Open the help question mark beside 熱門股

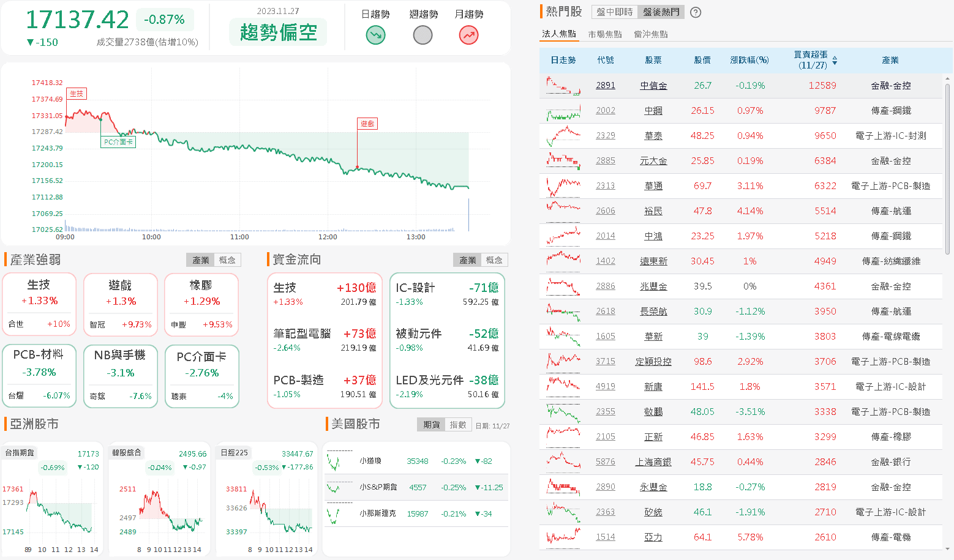pos(696,12)
